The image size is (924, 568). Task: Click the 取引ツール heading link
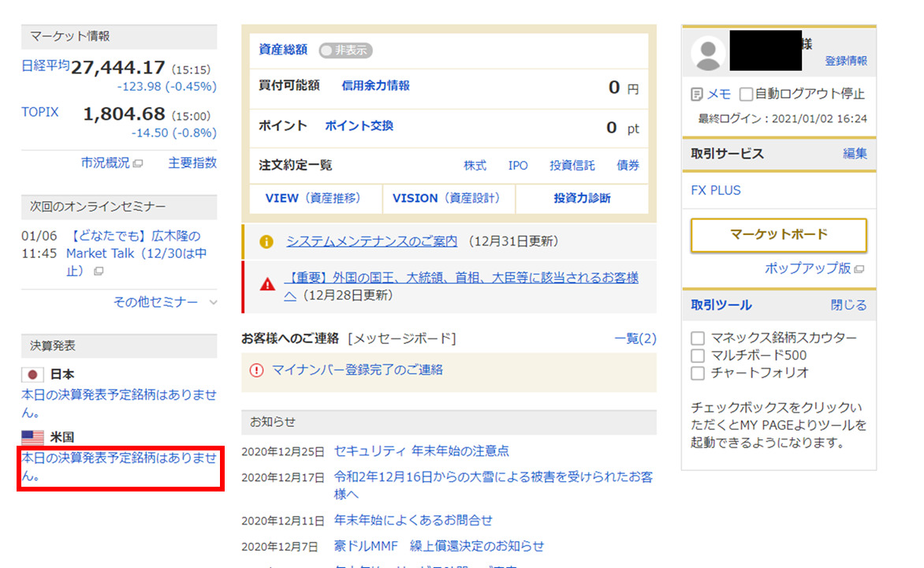pyautogui.click(x=721, y=305)
